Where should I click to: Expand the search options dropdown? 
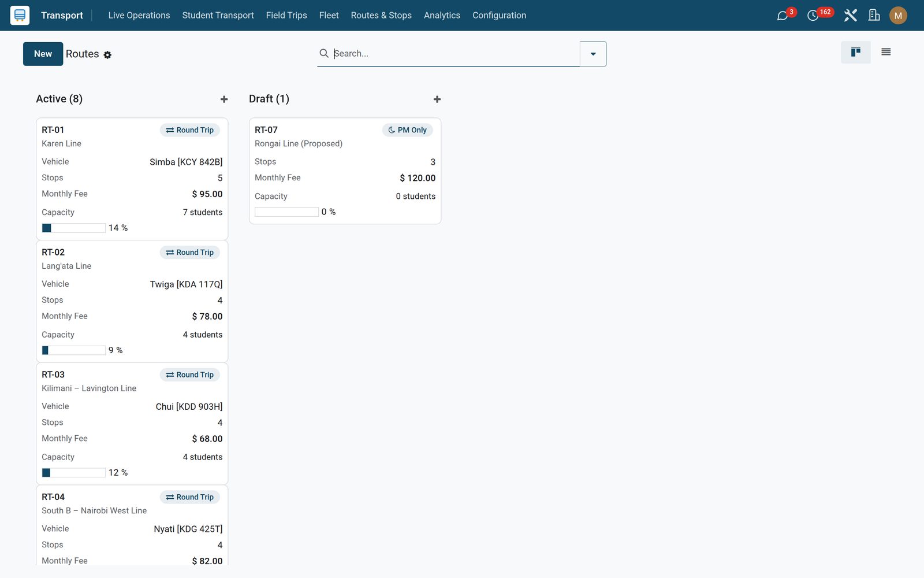click(593, 54)
